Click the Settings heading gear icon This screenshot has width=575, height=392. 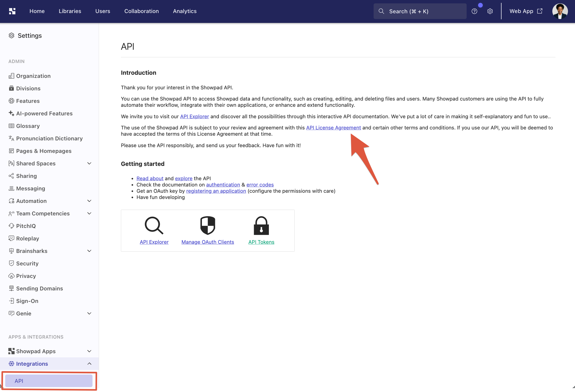[x=11, y=35]
